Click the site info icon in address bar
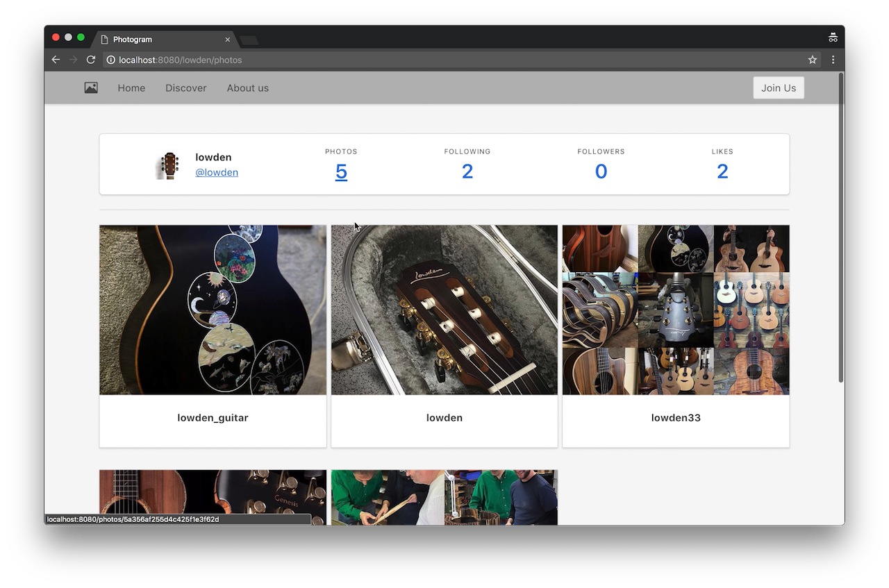This screenshot has width=889, height=588. click(111, 60)
